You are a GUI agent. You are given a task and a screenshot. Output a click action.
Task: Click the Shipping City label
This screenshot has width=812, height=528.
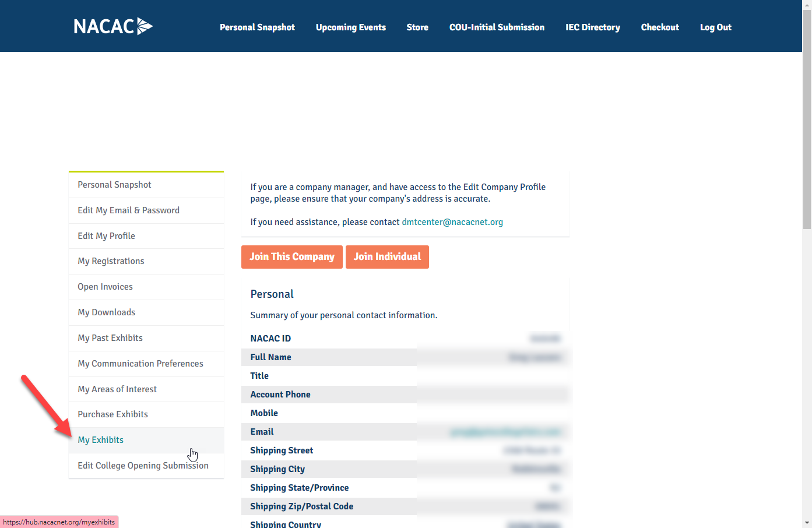coord(277,469)
